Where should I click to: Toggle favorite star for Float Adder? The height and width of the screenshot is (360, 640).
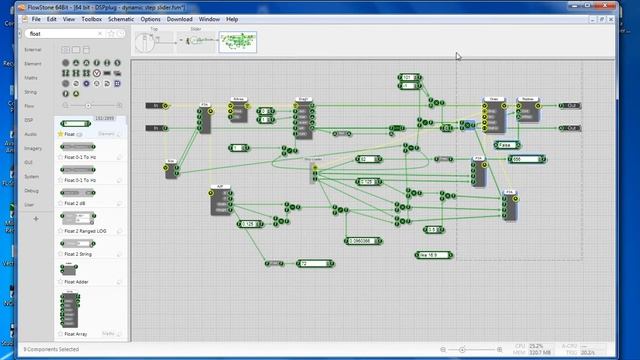tap(60, 282)
